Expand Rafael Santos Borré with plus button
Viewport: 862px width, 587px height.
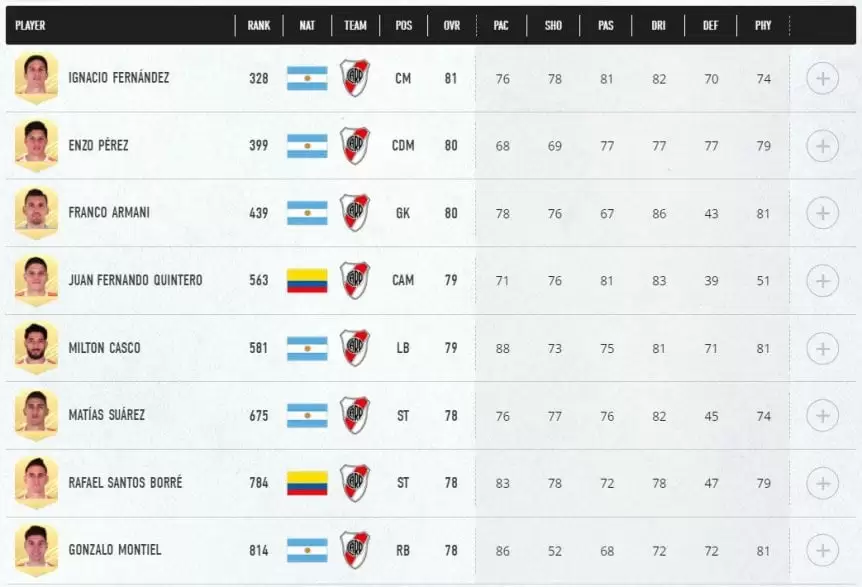tap(822, 483)
